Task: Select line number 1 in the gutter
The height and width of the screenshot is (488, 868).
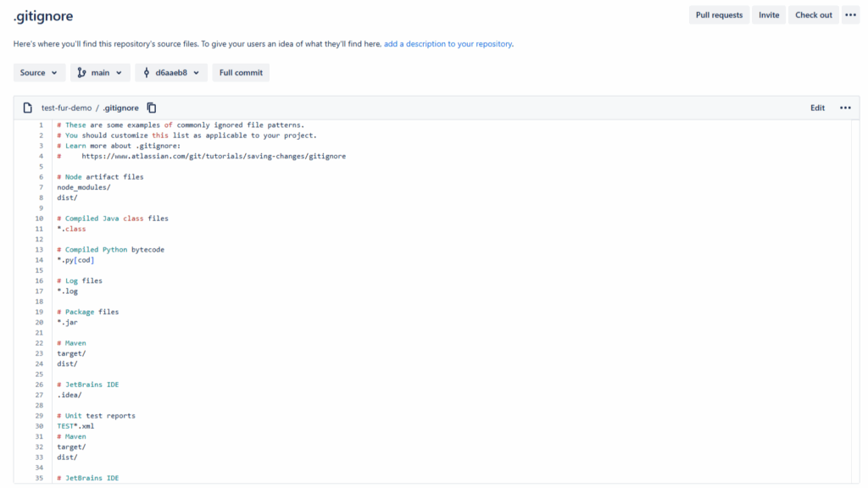Action: [40, 125]
